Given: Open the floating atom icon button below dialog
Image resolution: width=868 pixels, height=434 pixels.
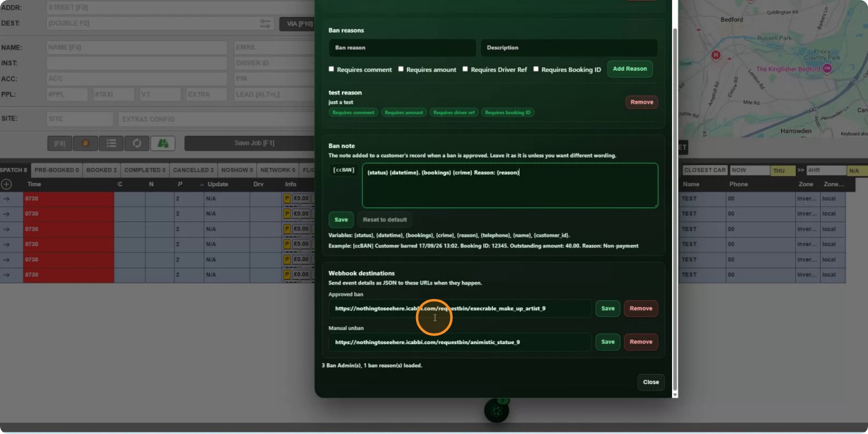Looking at the screenshot, I should [497, 410].
